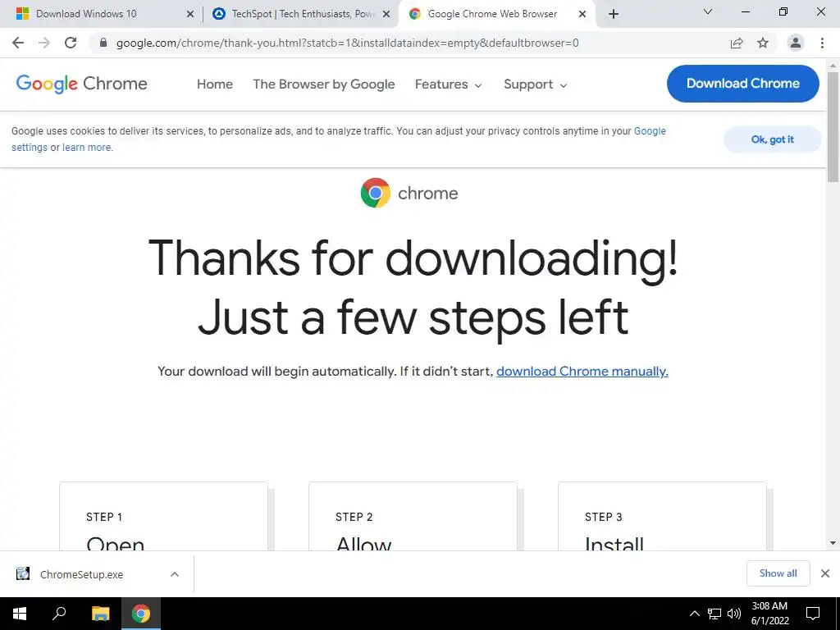The width and height of the screenshot is (840, 630).
Task: Go back to previous page
Action: point(18,43)
